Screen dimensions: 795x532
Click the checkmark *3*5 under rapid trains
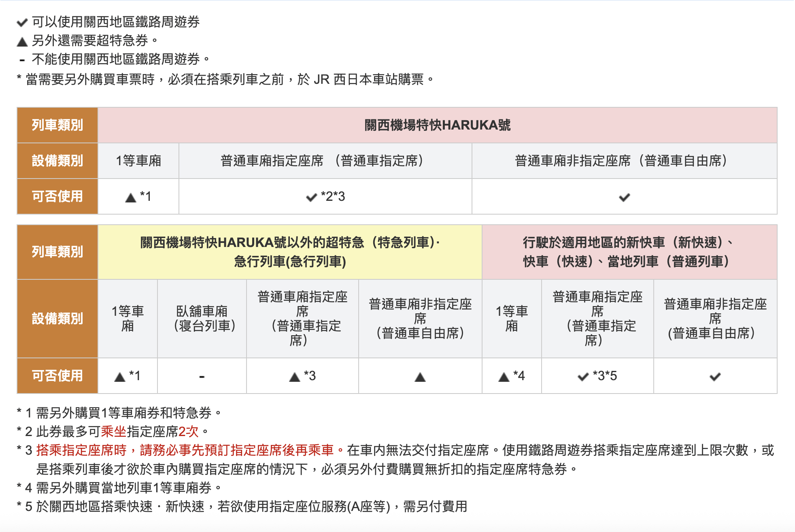pyautogui.click(x=583, y=377)
